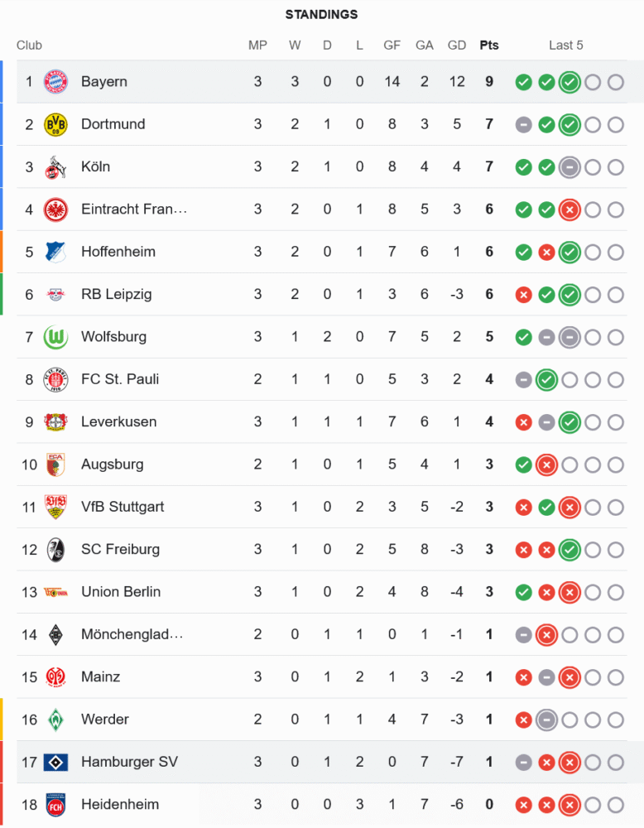Viewport: 644px width, 828px height.
Task: Click Bayern's latest win result icon
Action: 569,82
